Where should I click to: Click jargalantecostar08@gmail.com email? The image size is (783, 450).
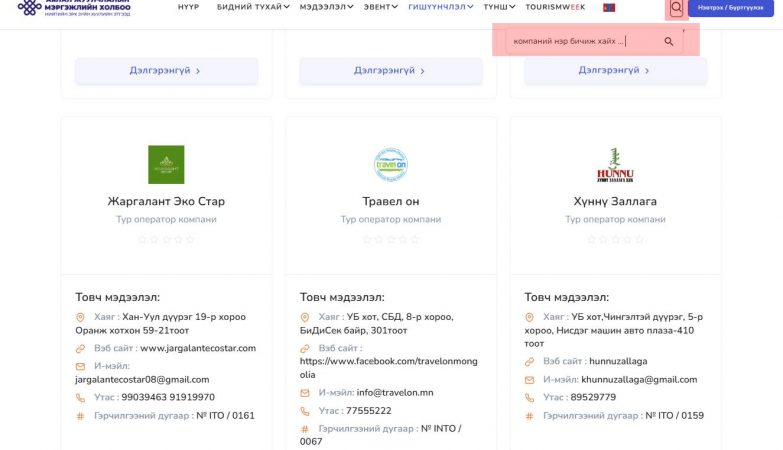click(142, 380)
